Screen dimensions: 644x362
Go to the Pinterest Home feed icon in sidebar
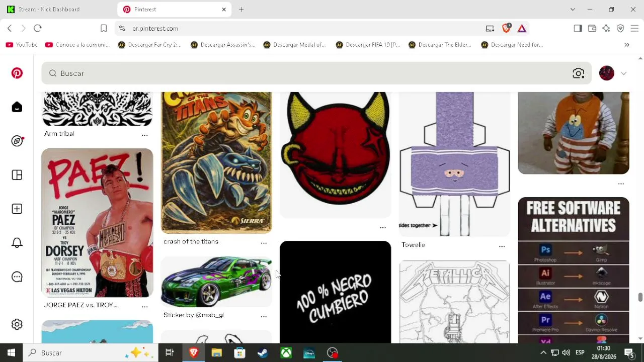point(17,107)
